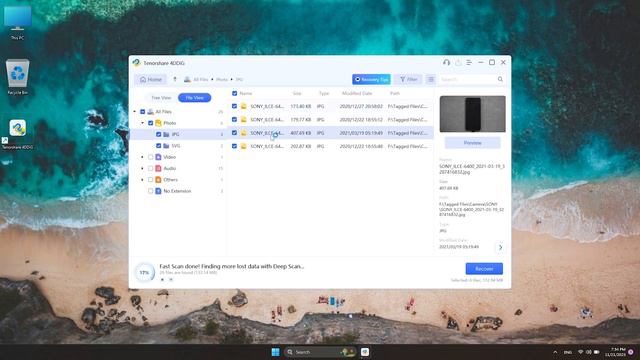Open Tenorshare 4DDiG desktop shortcut

[x=18, y=134]
